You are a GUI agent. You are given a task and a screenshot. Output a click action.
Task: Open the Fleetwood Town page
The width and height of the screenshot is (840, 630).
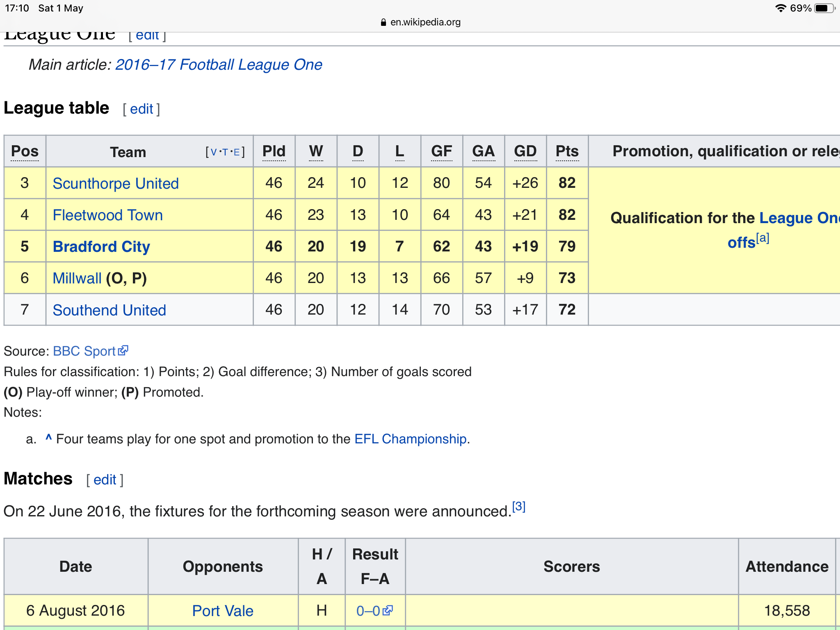coord(108,215)
